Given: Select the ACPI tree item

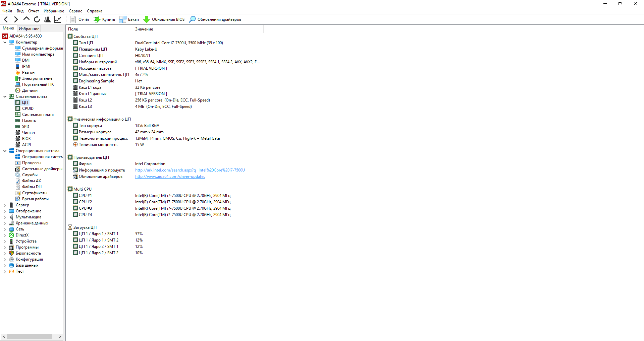Looking at the screenshot, I should pyautogui.click(x=23, y=145).
